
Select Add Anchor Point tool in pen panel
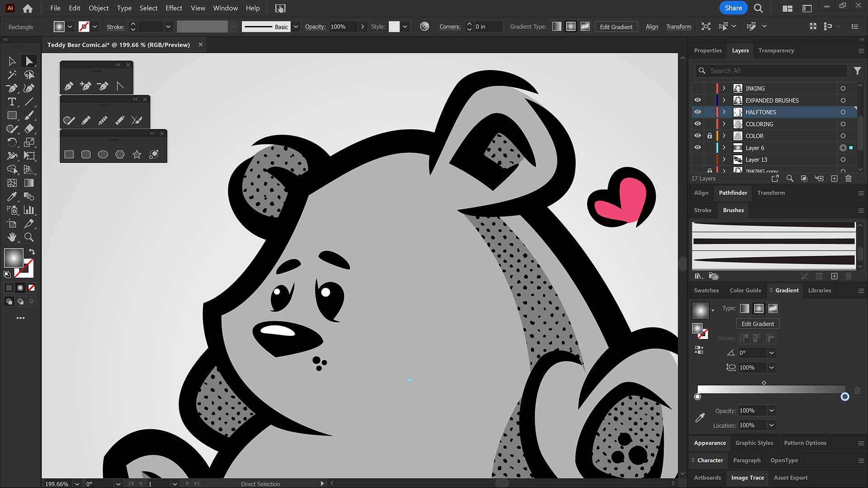point(85,86)
